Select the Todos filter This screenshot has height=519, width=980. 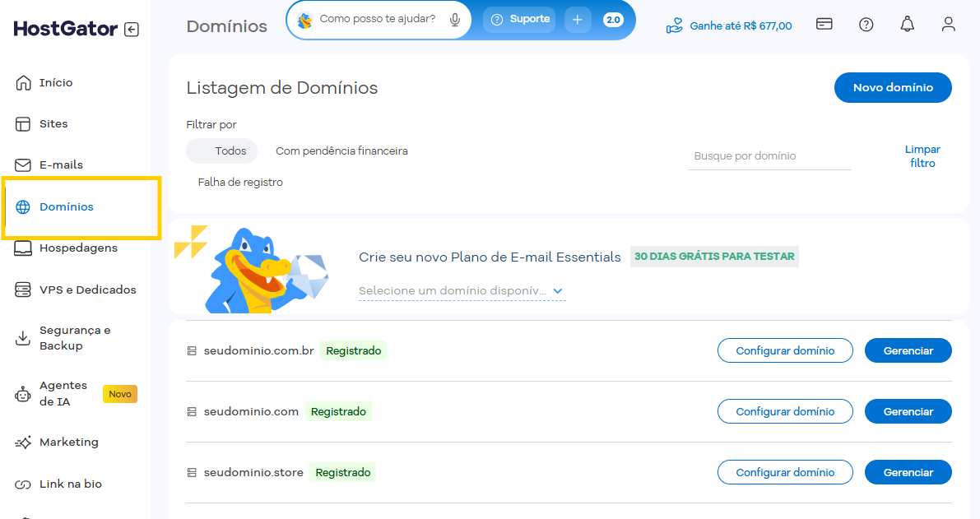(x=222, y=151)
